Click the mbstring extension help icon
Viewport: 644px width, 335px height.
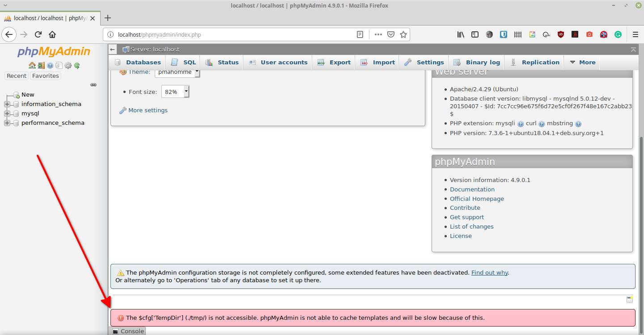[x=578, y=124]
